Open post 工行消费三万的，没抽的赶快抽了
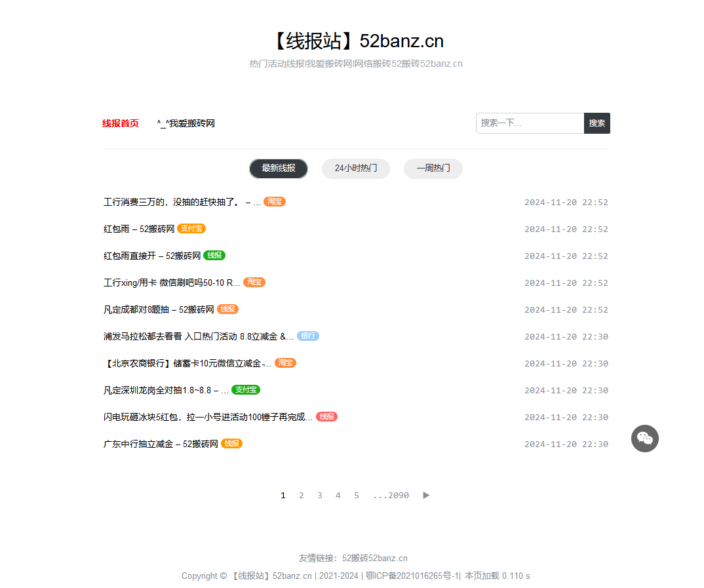This screenshot has height=588, width=704. pos(182,203)
